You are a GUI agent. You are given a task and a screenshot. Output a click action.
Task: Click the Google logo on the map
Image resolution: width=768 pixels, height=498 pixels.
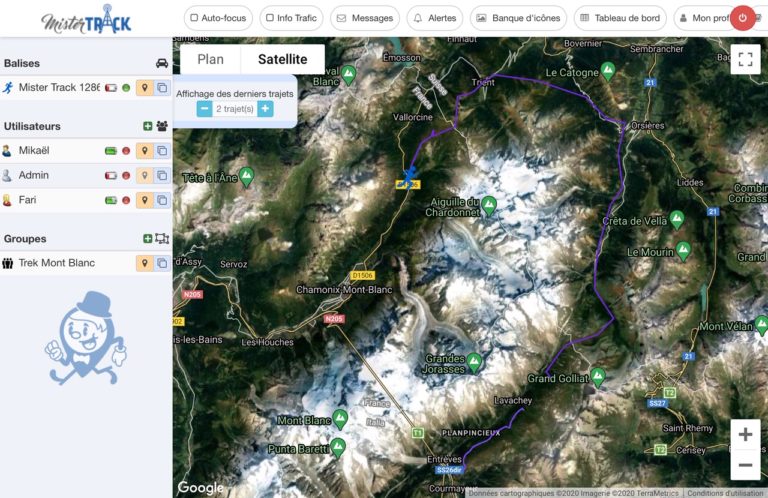click(x=201, y=487)
